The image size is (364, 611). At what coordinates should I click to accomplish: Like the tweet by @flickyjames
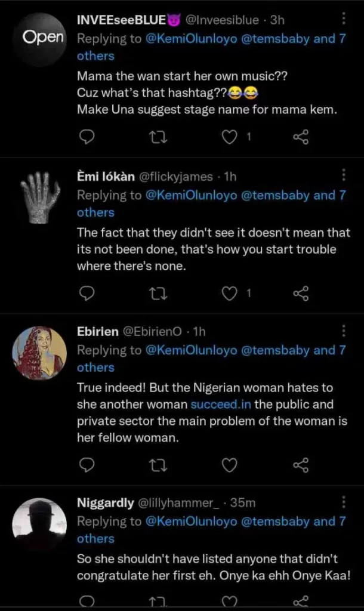tap(229, 293)
